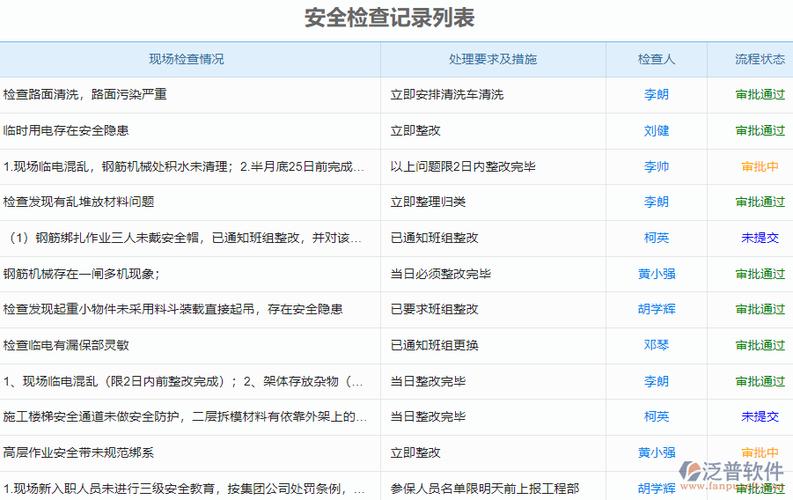The height and width of the screenshot is (500, 793).
Task: Open inspector link 李帅
Action: (656, 166)
